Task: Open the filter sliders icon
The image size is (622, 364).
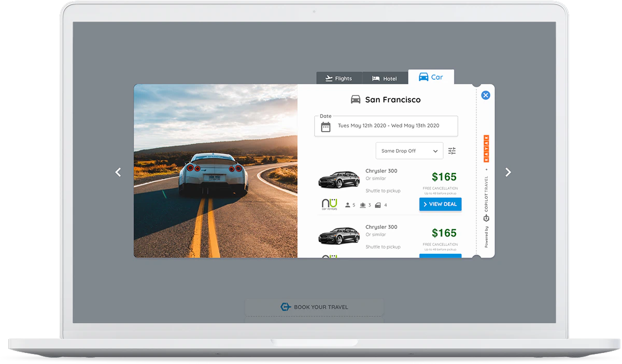Action: [452, 151]
